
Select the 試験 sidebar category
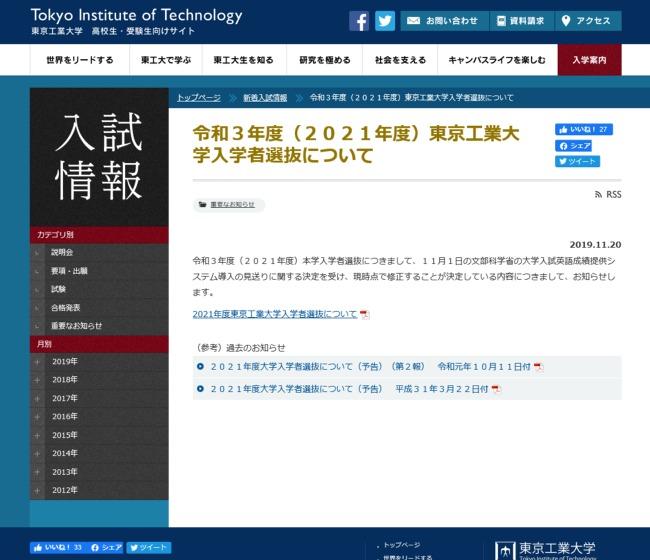99,289
